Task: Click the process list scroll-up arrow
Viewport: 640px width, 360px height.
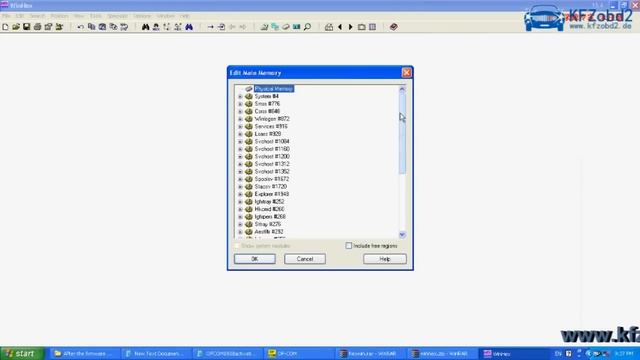Action: [402, 89]
